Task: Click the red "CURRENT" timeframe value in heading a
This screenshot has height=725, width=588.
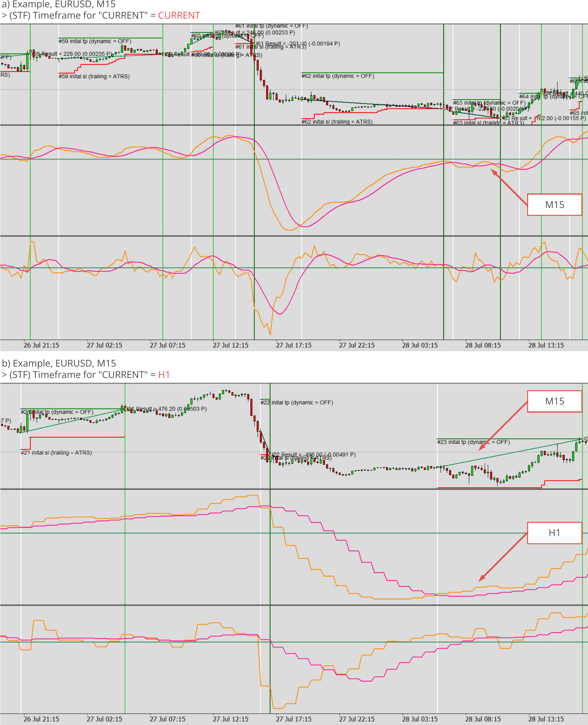Action: (x=179, y=15)
